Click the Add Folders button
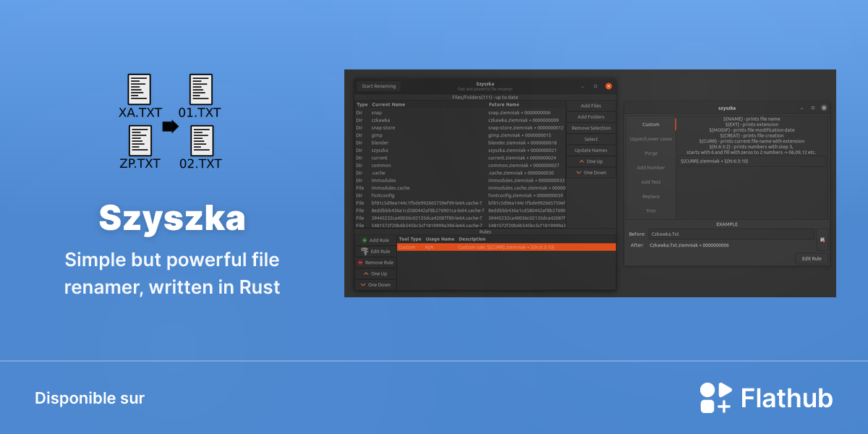Image resolution: width=868 pixels, height=434 pixels. point(591,117)
